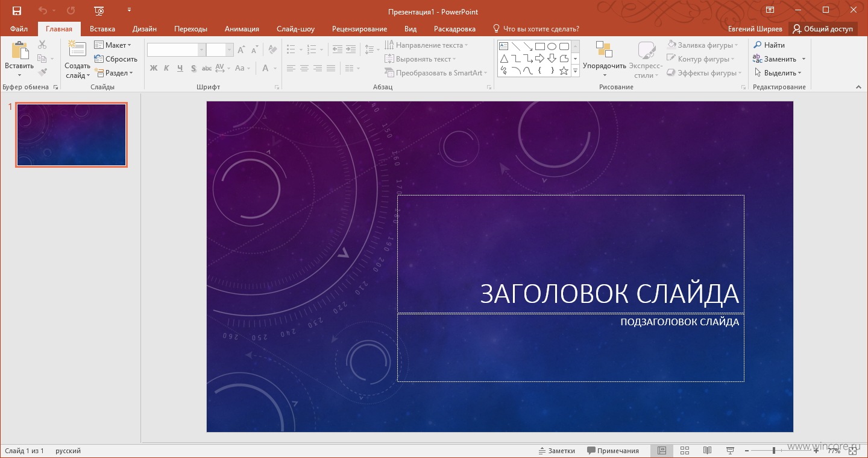This screenshot has height=458, width=868.
Task: Open Упорядочить arrange dropdown
Action: click(x=604, y=59)
